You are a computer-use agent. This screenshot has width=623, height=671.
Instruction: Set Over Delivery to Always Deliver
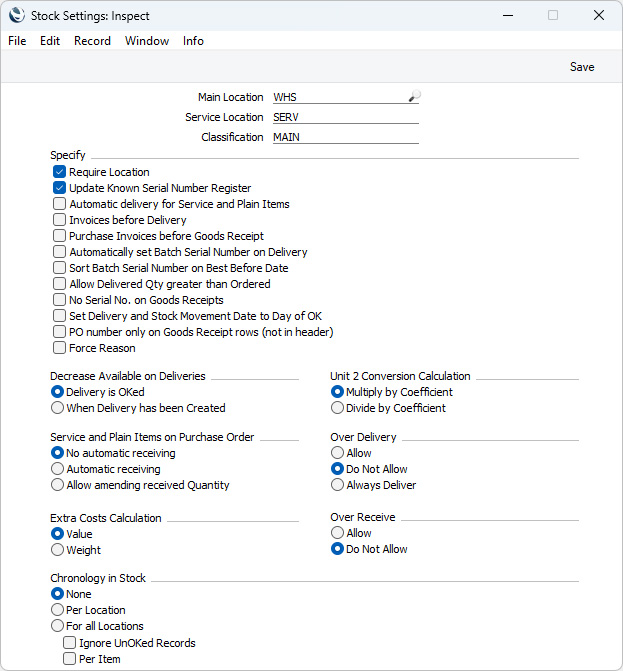tap(337, 485)
